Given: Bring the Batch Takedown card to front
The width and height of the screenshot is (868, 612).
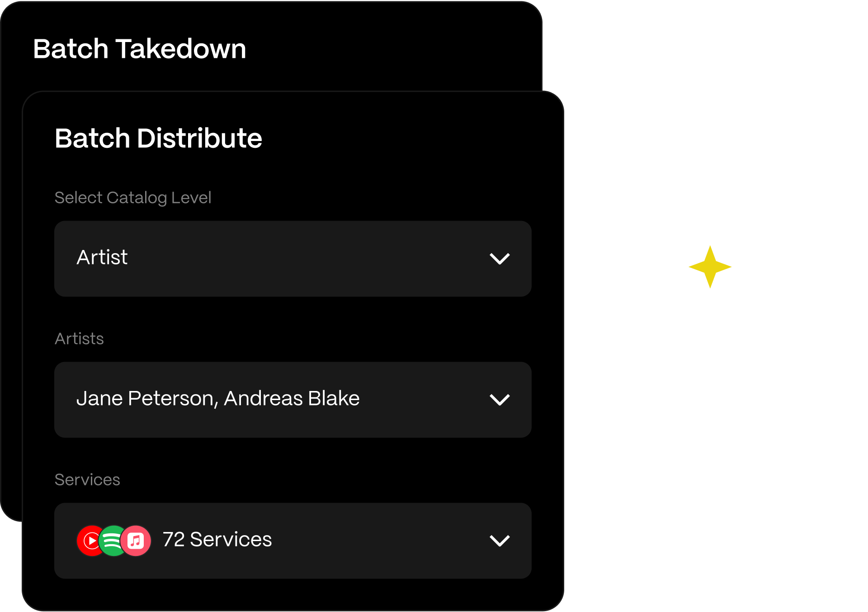Looking at the screenshot, I should pos(140,49).
